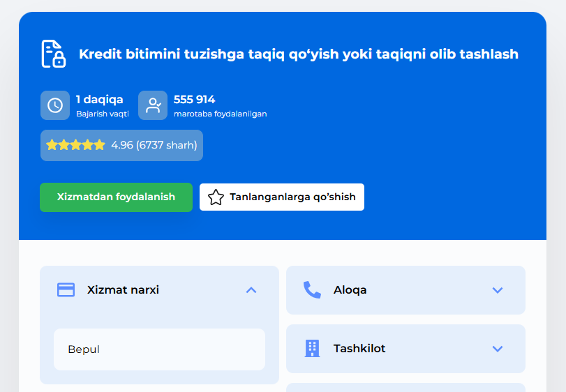Click the user icon beside 555 914
This screenshot has width=566, height=392.
click(153, 105)
